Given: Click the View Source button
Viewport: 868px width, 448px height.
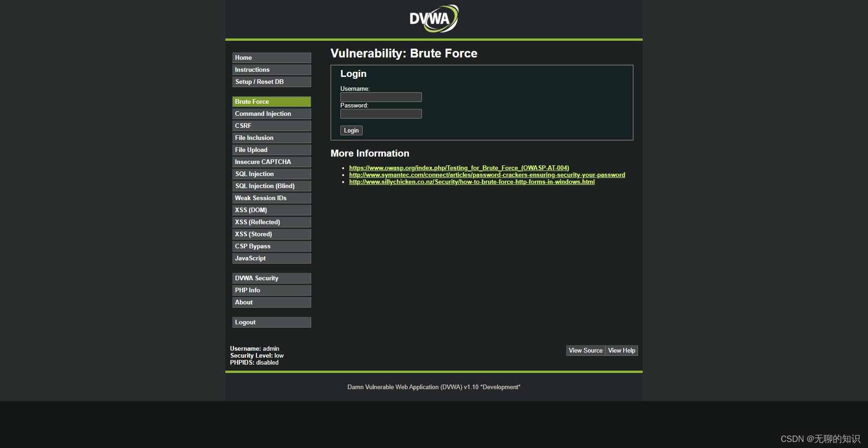Looking at the screenshot, I should tap(586, 350).
